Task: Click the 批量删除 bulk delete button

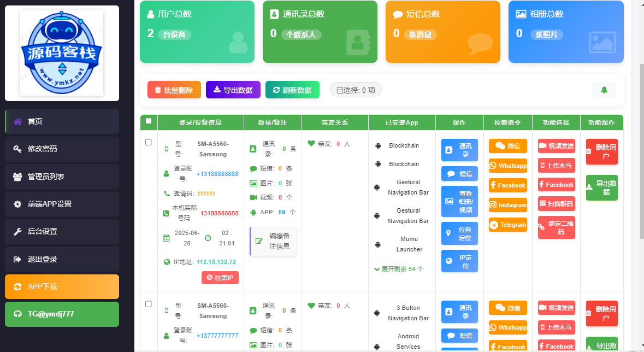Action: point(174,90)
